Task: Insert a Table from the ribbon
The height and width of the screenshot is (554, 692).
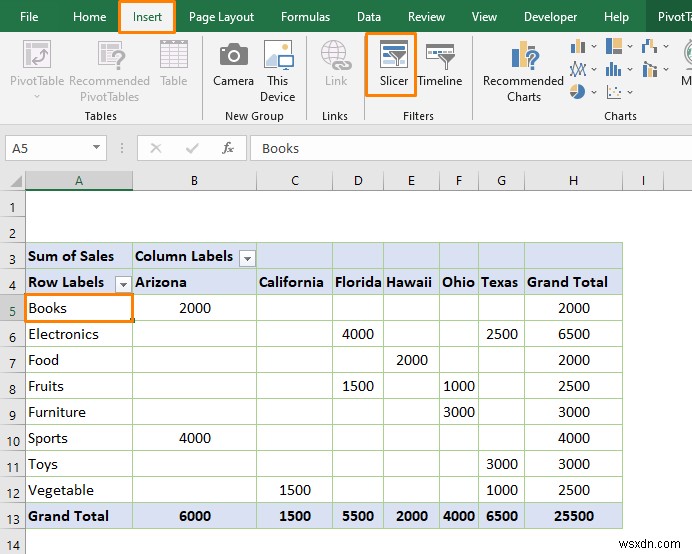Action: coord(173,64)
